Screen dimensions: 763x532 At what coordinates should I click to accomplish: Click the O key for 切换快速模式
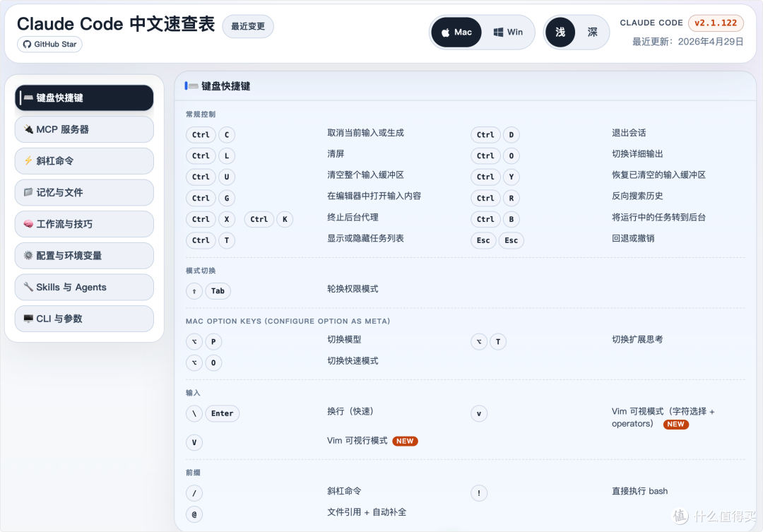tap(213, 362)
